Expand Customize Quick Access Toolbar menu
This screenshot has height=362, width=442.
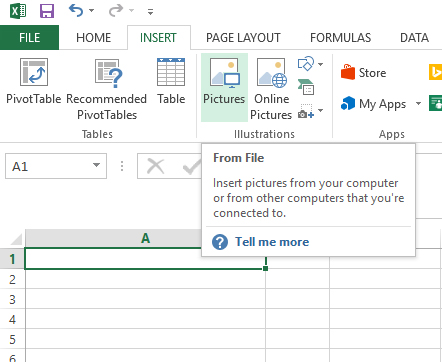click(x=151, y=12)
